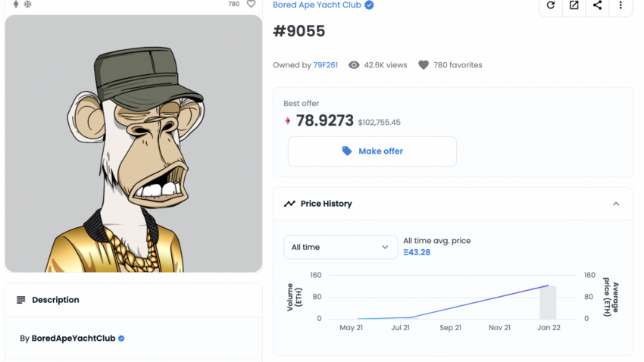The width and height of the screenshot is (644, 362).
Task: Click the blue verified badge beside the collection name
Action: pyautogui.click(x=369, y=5)
